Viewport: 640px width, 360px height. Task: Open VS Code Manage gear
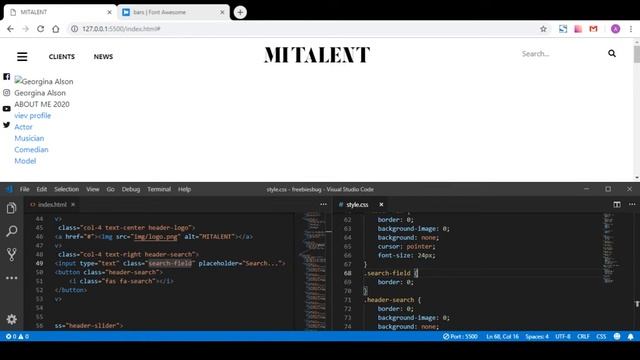click(11, 319)
